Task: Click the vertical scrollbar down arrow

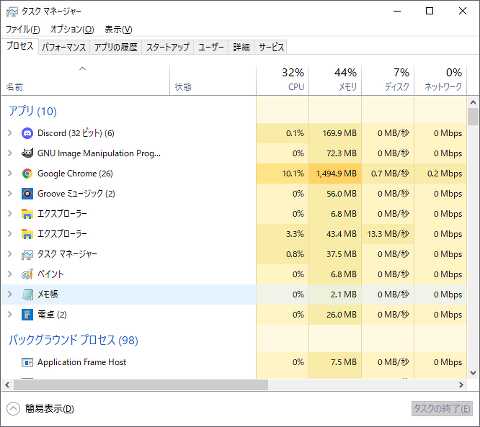Action: (473, 372)
